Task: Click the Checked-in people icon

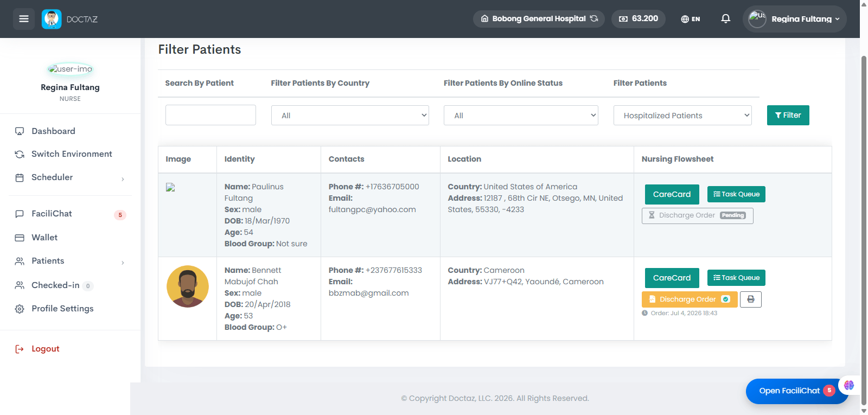Action: point(20,285)
